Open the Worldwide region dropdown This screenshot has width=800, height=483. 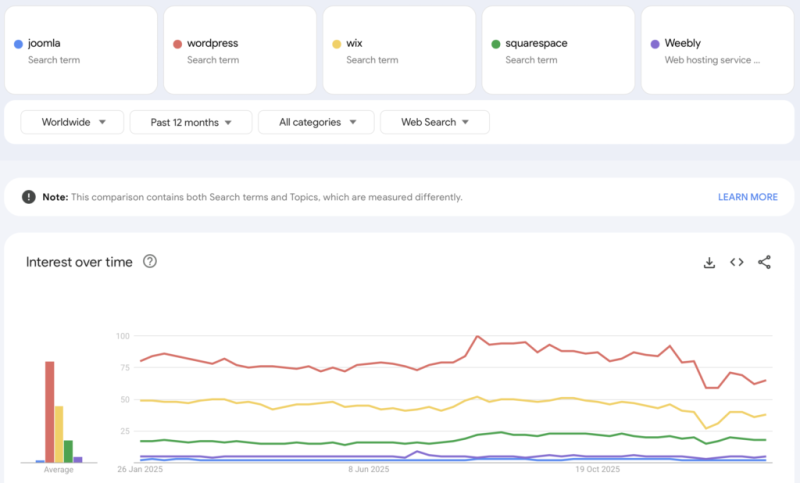coord(72,122)
